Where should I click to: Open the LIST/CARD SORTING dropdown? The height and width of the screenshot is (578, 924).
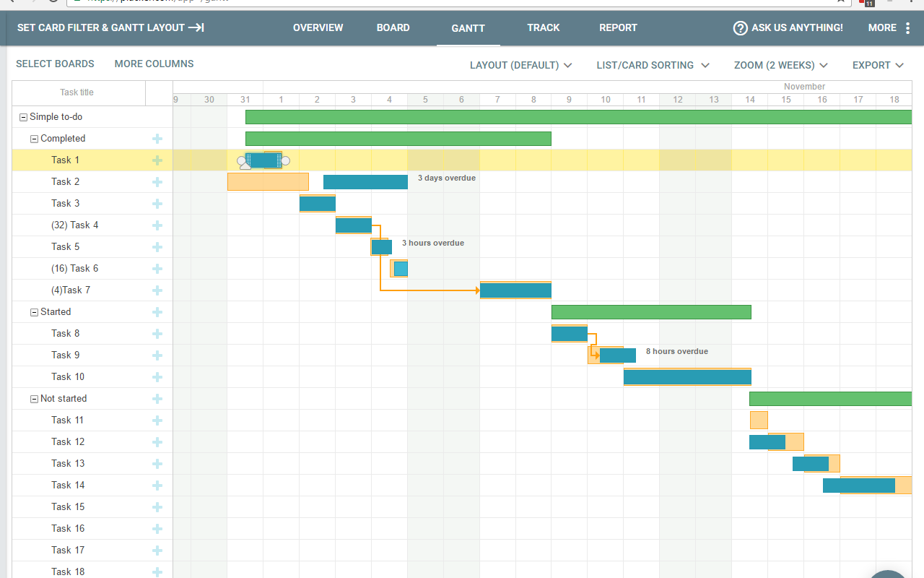tap(653, 65)
